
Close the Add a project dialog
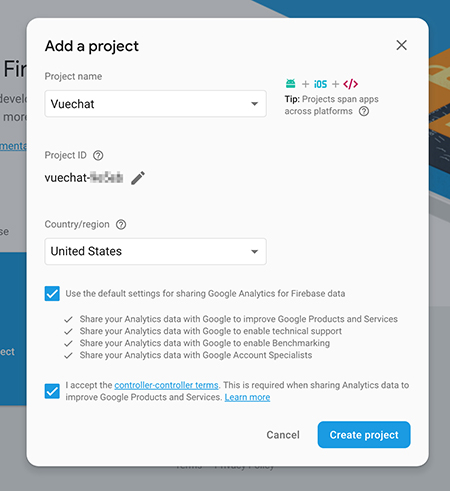pyautogui.click(x=401, y=45)
